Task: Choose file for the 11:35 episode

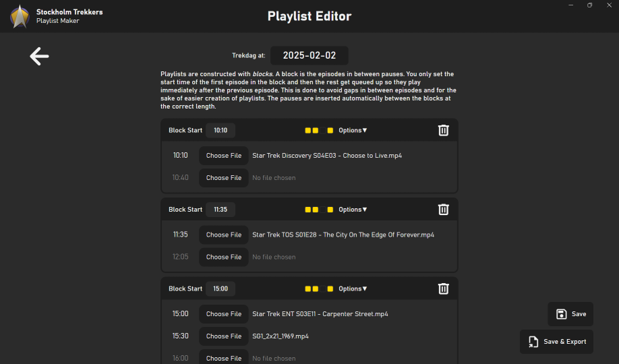Action: tap(223, 235)
